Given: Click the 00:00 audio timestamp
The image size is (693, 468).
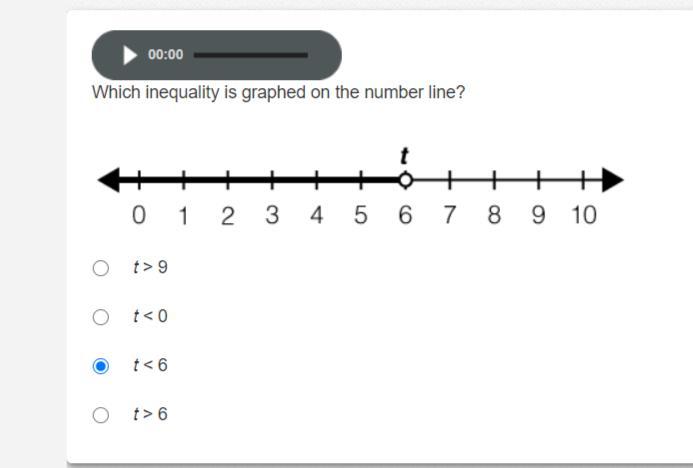Looking at the screenshot, I should click(x=165, y=55).
